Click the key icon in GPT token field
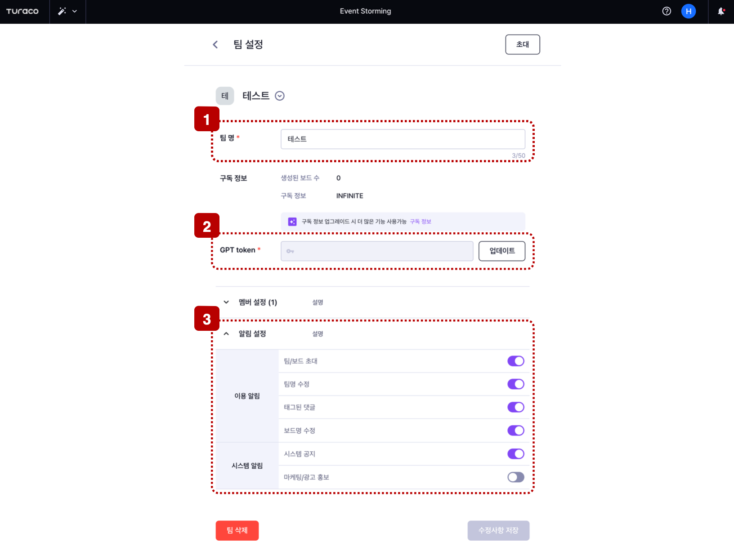The image size is (734, 560). point(290,251)
